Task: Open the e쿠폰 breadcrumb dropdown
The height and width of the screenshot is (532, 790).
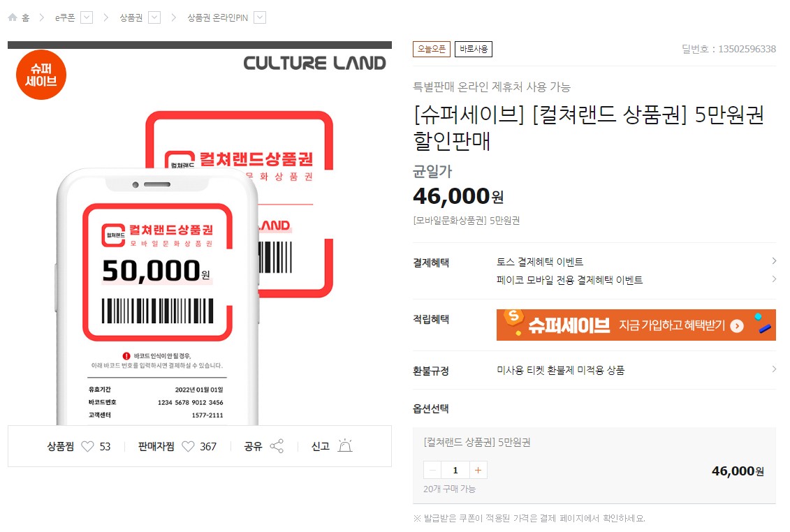Action: coord(87,17)
